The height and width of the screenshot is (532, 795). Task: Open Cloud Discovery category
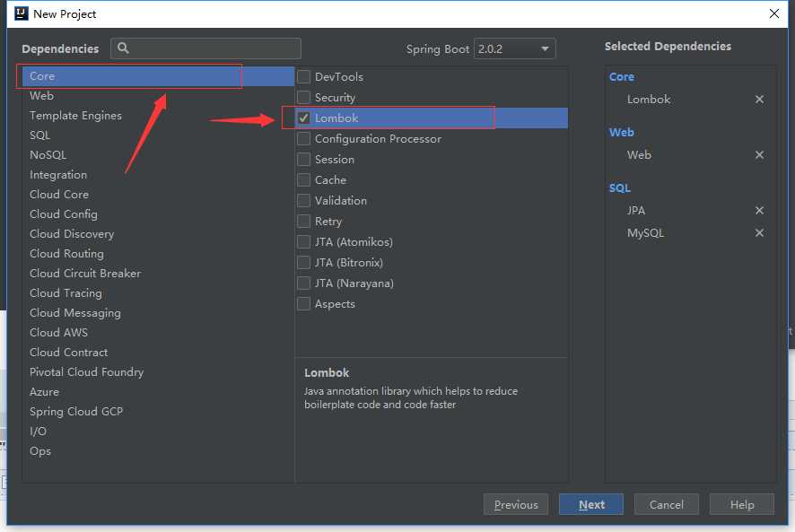tap(158, 234)
